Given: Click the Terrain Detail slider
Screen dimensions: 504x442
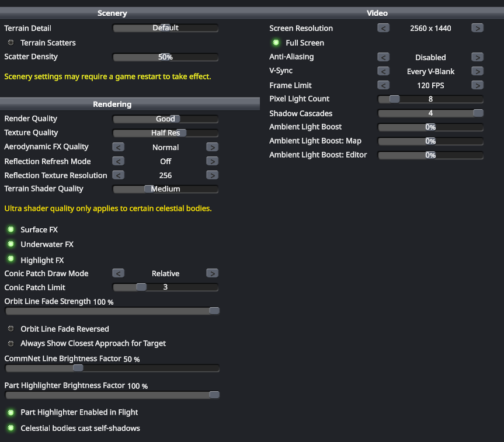Looking at the screenshot, I should [x=165, y=28].
